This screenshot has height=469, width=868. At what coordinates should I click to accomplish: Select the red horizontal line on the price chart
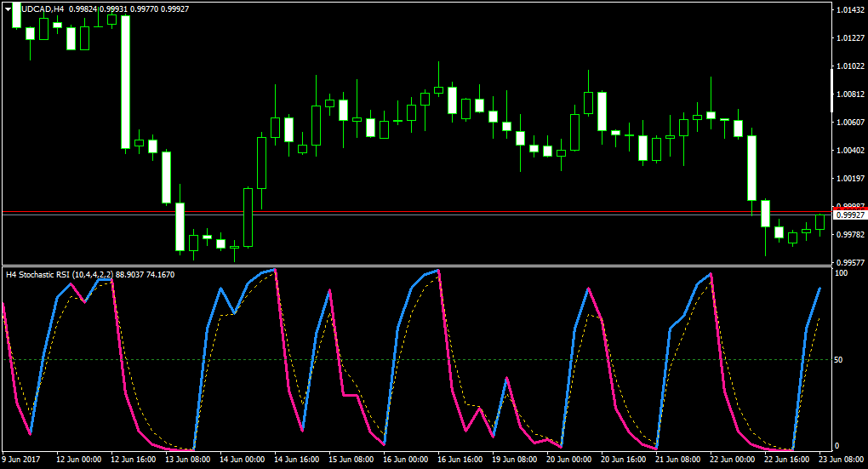pos(416,212)
